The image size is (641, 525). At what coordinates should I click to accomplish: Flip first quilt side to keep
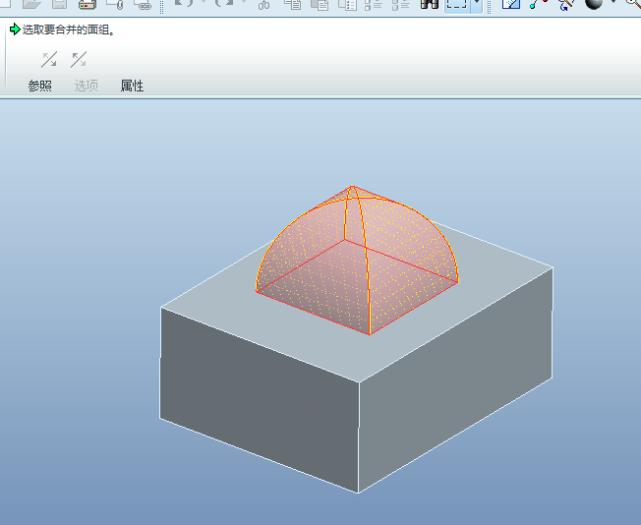pos(46,60)
